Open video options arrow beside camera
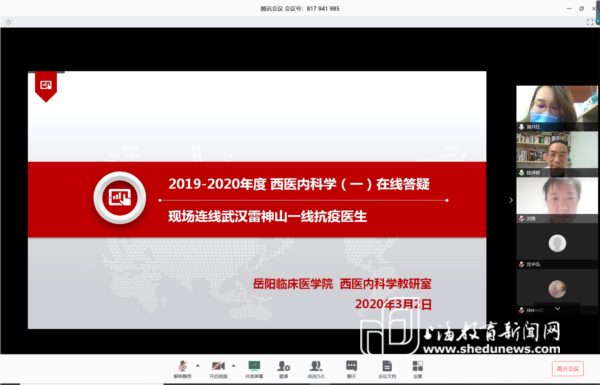This screenshot has height=385, width=600. (233, 366)
